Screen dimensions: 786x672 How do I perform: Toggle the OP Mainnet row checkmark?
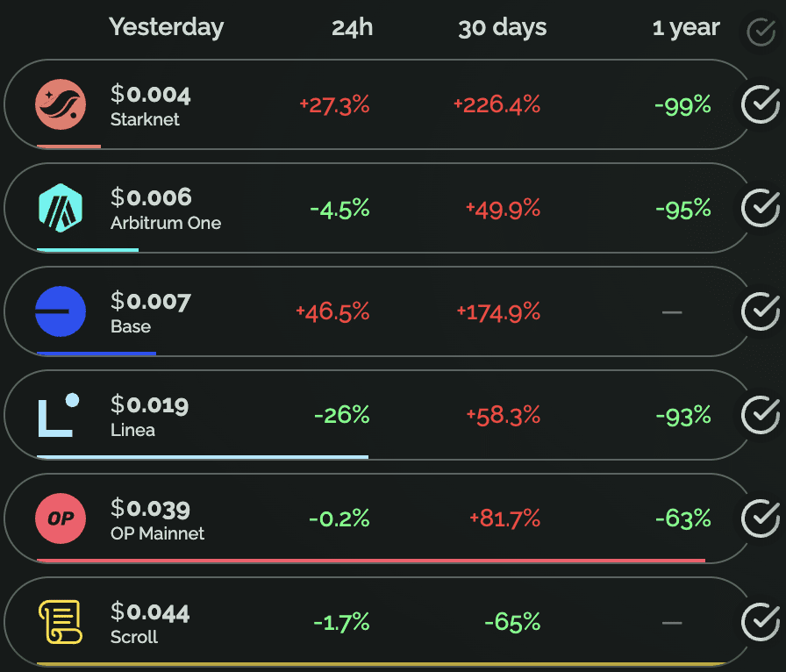(760, 518)
